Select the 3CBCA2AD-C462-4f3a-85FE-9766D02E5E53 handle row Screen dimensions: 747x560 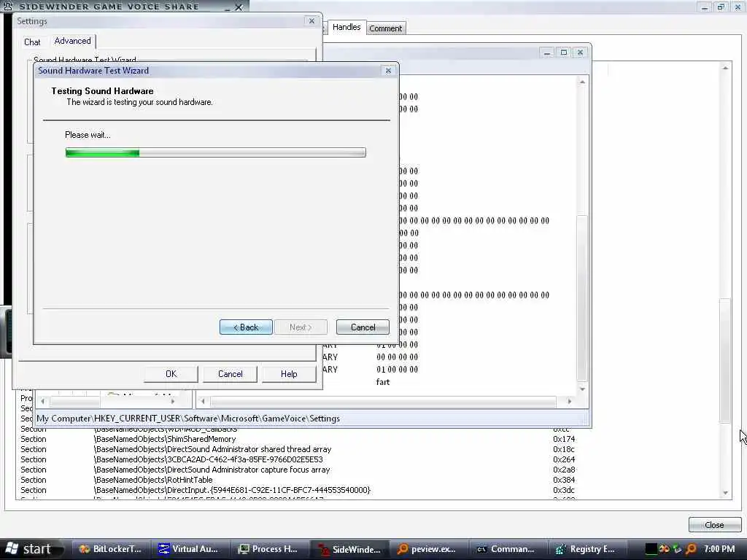(298, 459)
